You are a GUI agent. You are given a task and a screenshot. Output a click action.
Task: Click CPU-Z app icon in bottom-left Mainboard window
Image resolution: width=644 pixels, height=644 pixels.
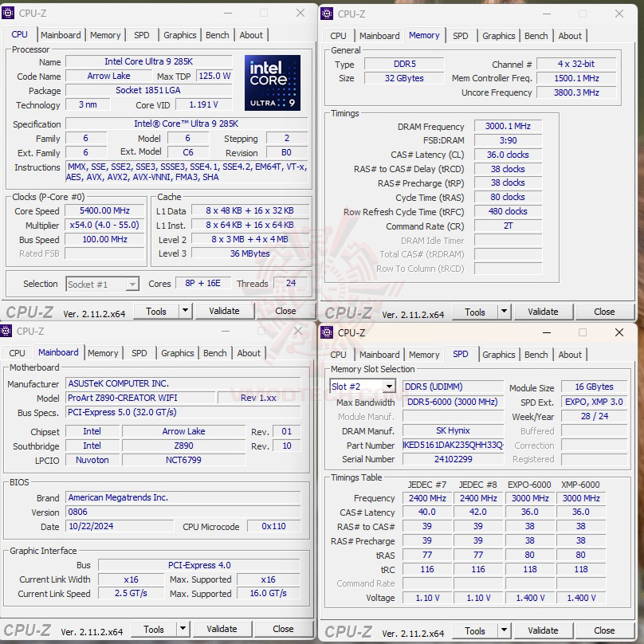click(6, 331)
